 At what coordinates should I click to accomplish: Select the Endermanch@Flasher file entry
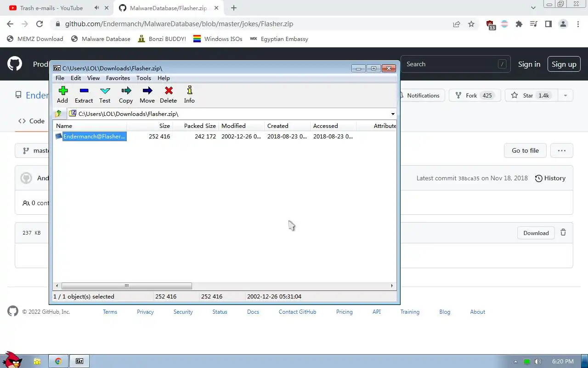tap(90, 136)
